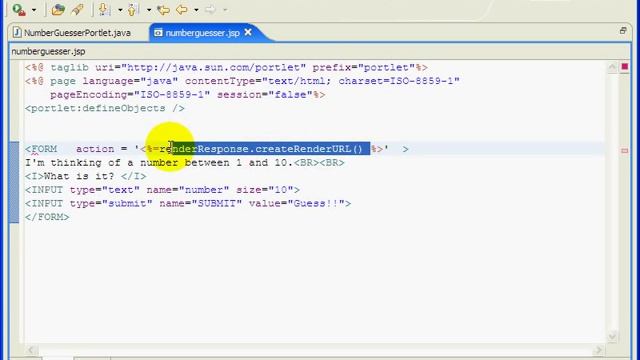
Task: Click the numberguesser.jsp breadcrumb label
Action: (x=48, y=51)
